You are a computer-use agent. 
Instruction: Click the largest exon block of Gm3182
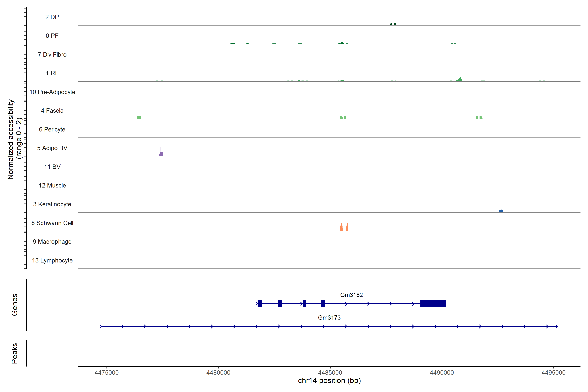click(433, 303)
